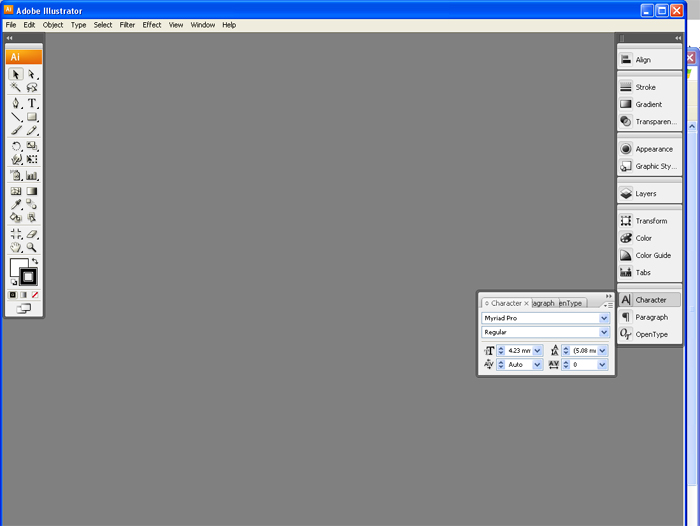Select the Symbol Sprayer tool
This screenshot has width=700, height=526.
click(16, 175)
